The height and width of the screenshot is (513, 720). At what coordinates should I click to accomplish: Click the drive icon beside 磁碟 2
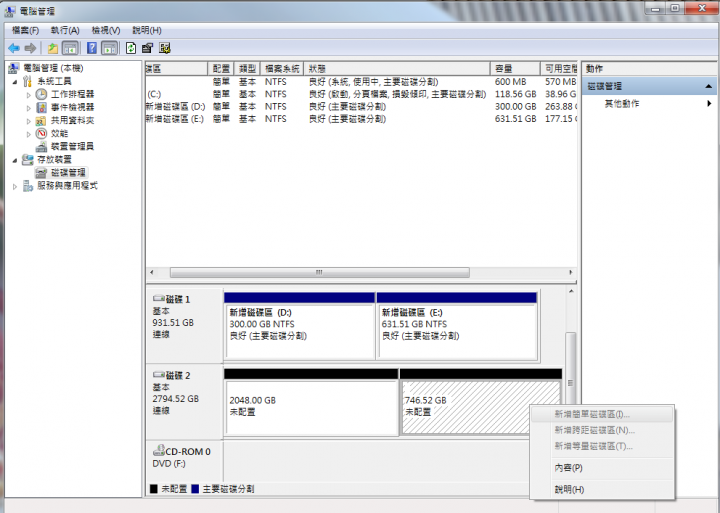(159, 375)
